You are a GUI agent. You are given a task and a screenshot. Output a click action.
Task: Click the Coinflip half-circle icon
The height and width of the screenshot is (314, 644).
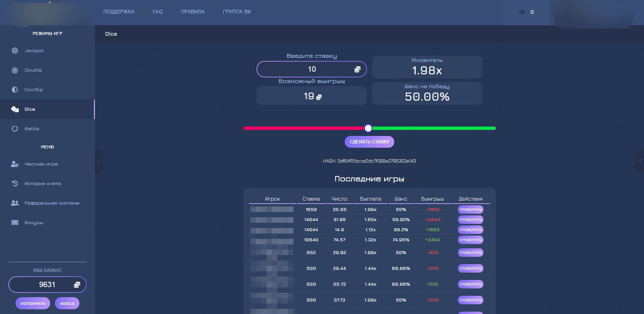coord(15,90)
